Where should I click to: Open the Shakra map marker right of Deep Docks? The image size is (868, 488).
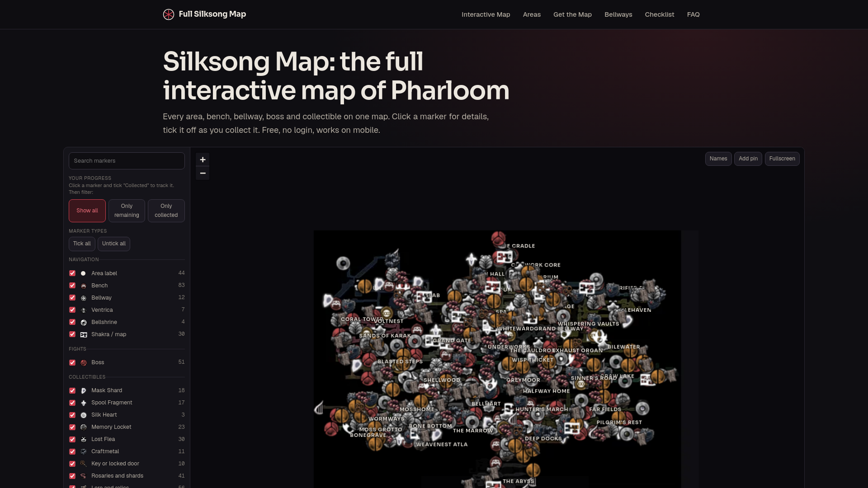click(x=571, y=427)
